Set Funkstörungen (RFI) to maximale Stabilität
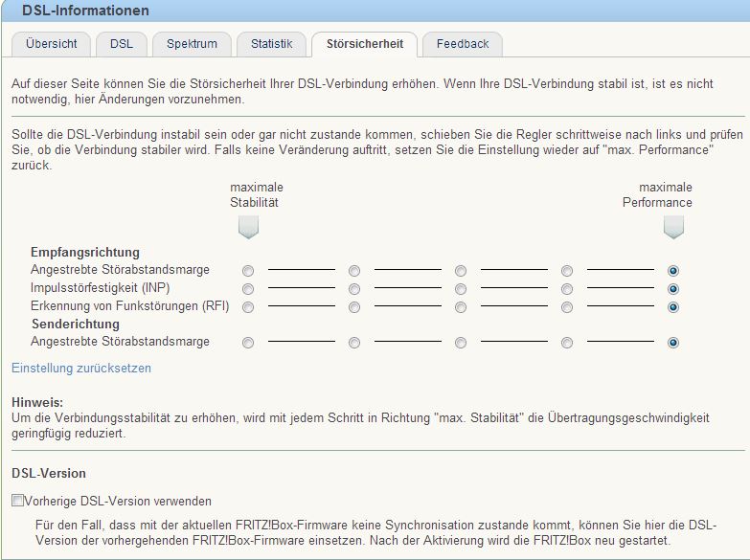 248,307
